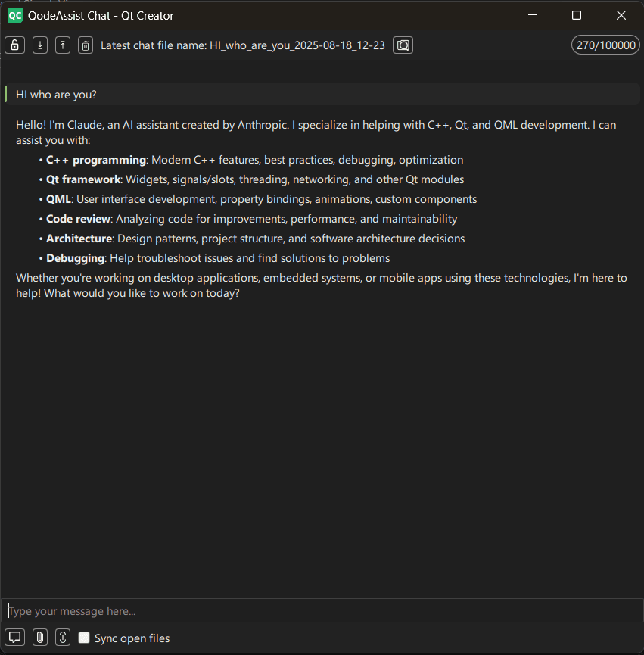Click the 'Architecture' bullet text

pyautogui.click(x=79, y=239)
